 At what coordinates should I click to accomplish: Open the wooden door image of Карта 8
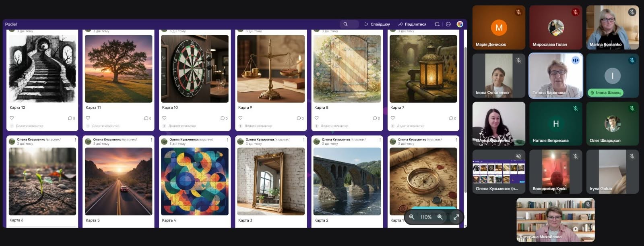(347, 69)
